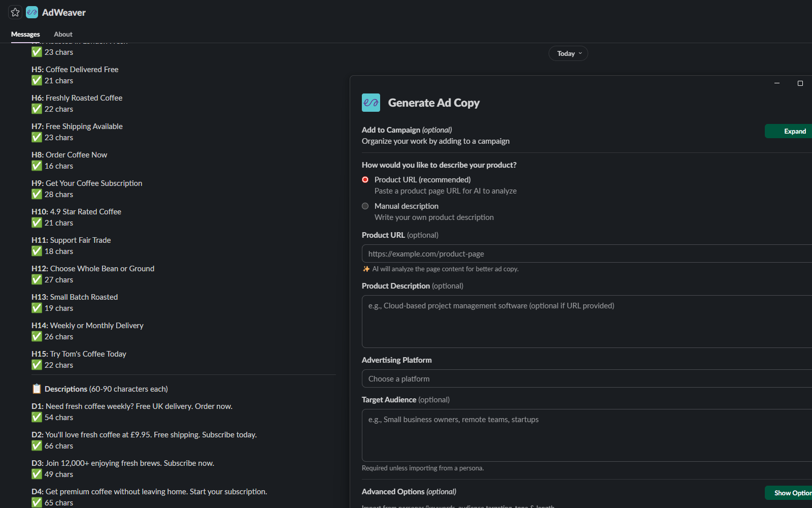
Task: Click the AdWeaver logo in the header
Action: (x=31, y=12)
